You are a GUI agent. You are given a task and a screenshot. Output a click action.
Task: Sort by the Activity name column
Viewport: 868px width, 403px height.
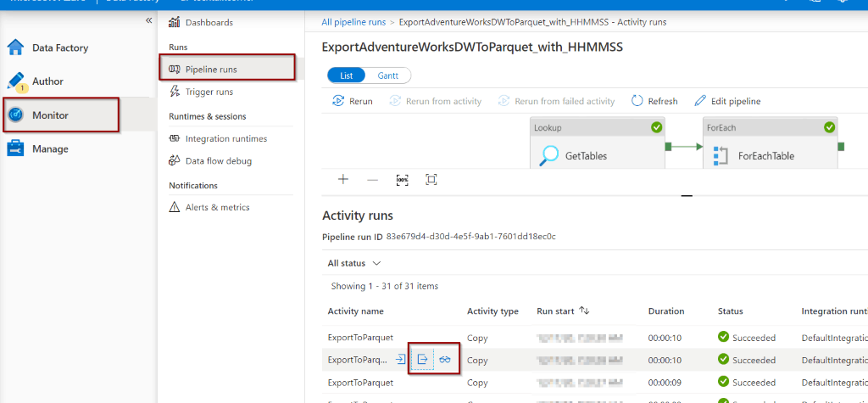[355, 311]
